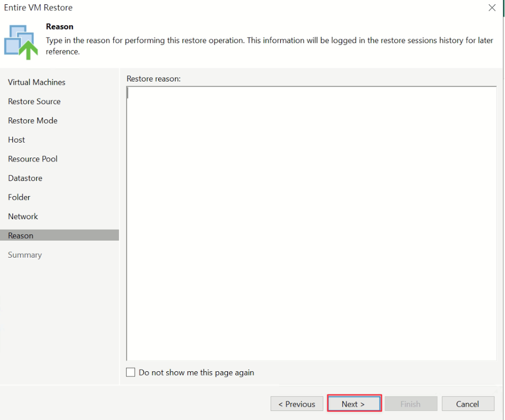
Task: Click the greyed-out Finish button
Action: point(411,404)
